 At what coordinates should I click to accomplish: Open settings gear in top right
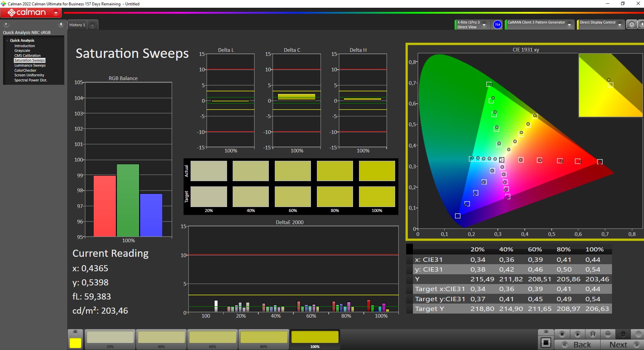[632, 24]
